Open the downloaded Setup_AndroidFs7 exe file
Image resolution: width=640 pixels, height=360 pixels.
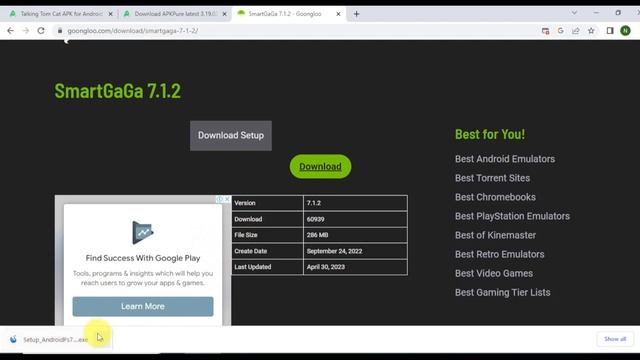click(x=55, y=340)
